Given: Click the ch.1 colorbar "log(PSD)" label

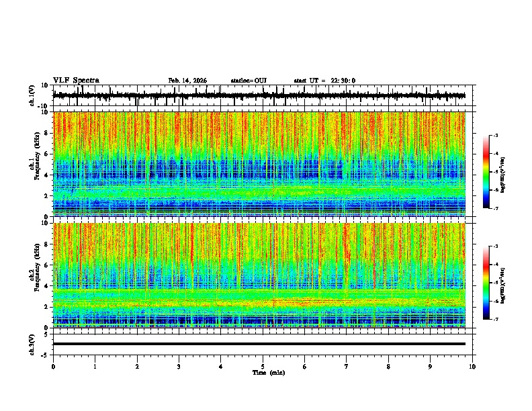Looking at the screenshot, I should [503, 175].
